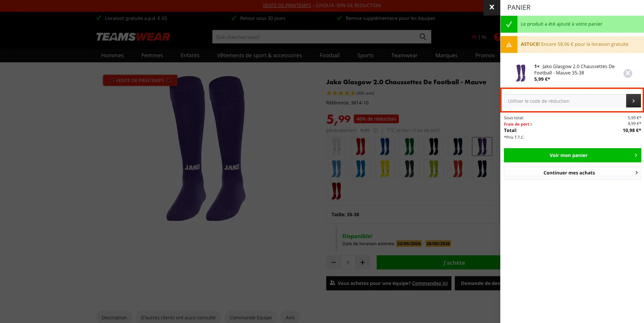The height and width of the screenshot is (323, 644).
Task: Select the light sky blue socks variant
Action: pos(336,169)
